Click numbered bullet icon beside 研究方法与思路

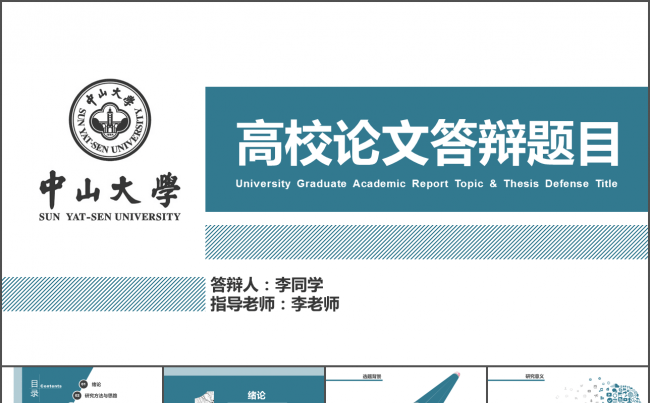coord(77,396)
